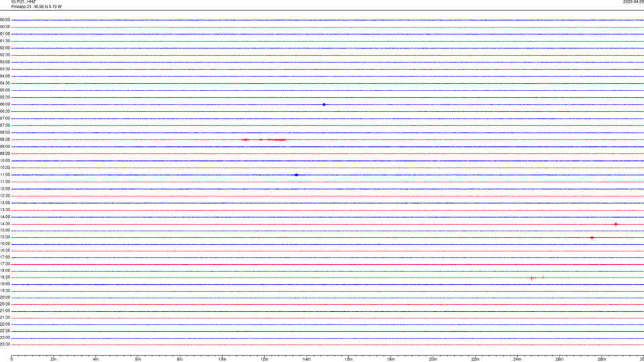Click the station code IG.PI21..HHZ header text
The height and width of the screenshot is (362, 644).
pos(23,1)
